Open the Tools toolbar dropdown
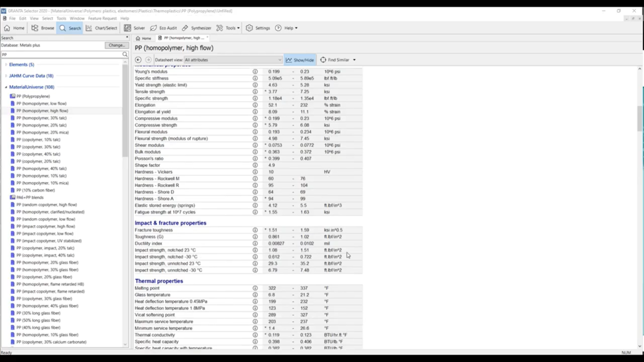644x362 pixels. [228, 28]
